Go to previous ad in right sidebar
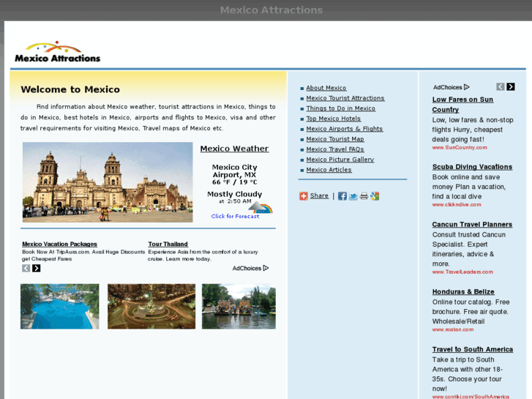This screenshot has height=399, width=532. tap(501, 87)
